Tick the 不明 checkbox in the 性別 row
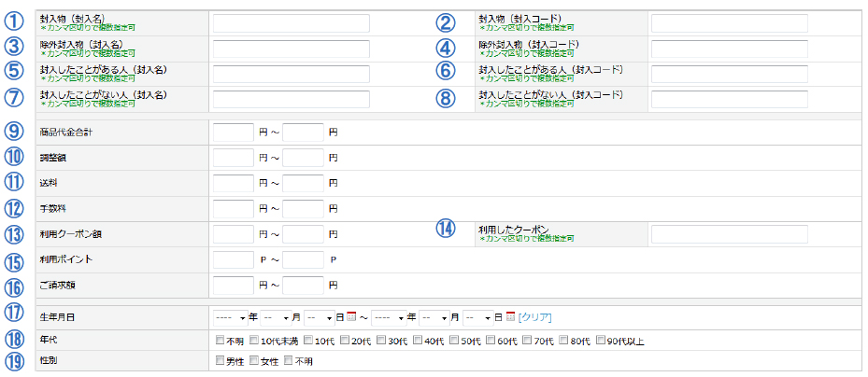 (289, 361)
